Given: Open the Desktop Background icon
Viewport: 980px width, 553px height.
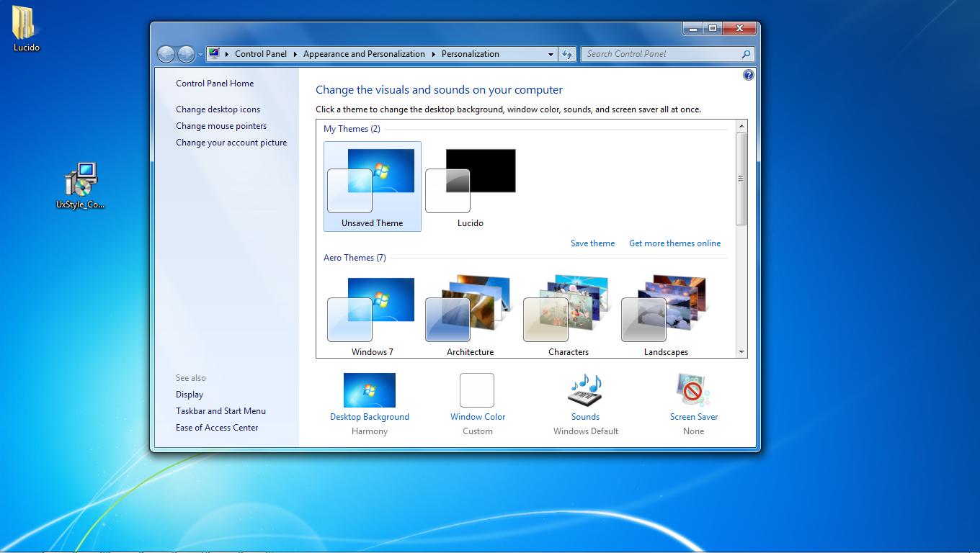Looking at the screenshot, I should pyautogui.click(x=369, y=390).
